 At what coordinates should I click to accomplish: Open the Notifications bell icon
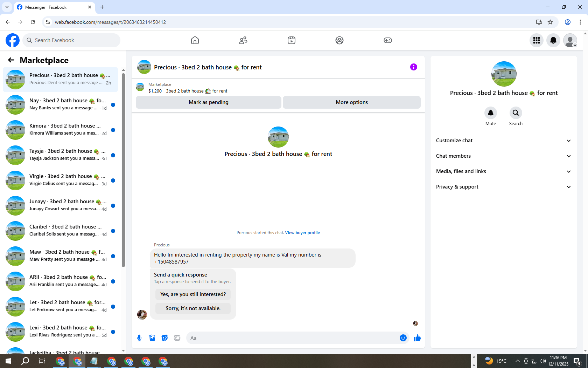[553, 40]
